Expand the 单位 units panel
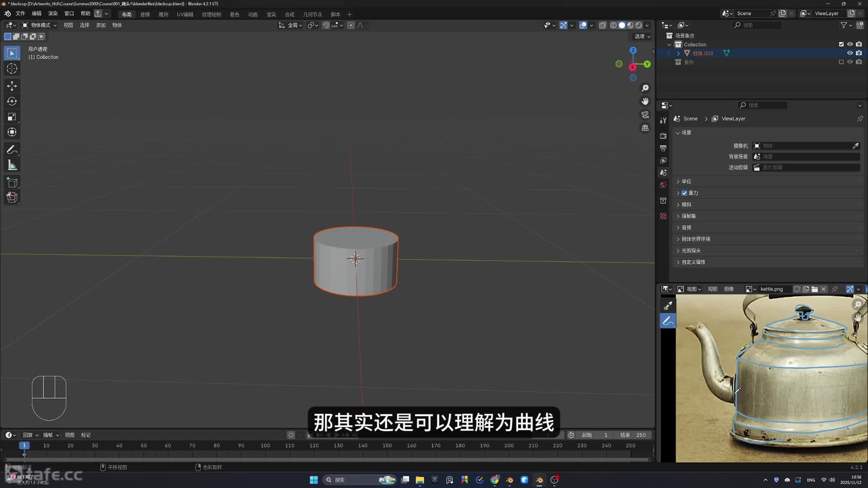The image size is (868, 488). point(686,182)
